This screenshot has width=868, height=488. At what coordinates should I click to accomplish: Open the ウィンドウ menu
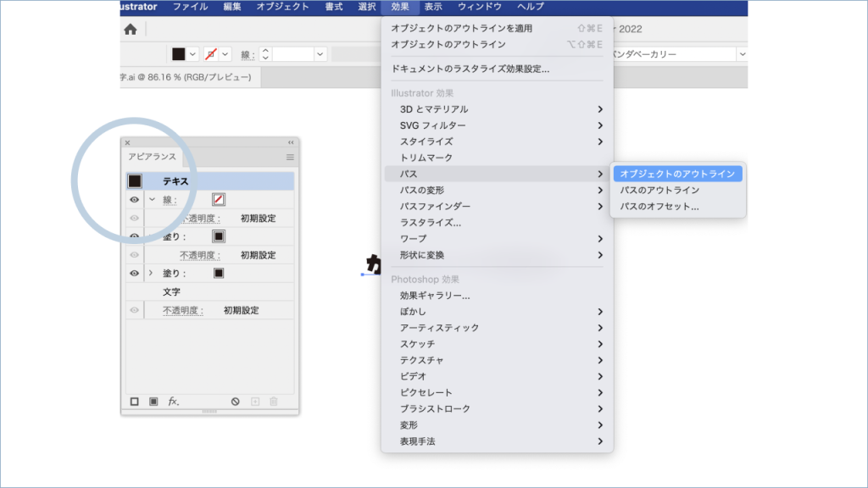[480, 7]
